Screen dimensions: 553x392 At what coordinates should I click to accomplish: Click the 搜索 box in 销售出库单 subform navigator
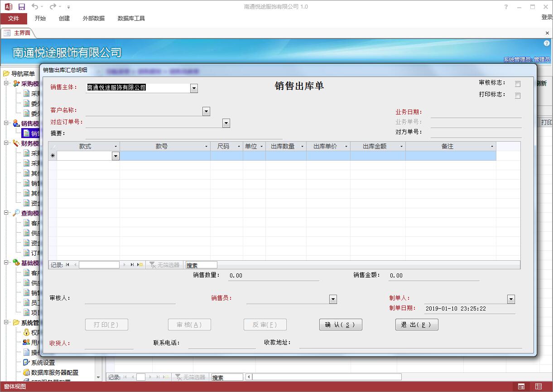point(201,265)
